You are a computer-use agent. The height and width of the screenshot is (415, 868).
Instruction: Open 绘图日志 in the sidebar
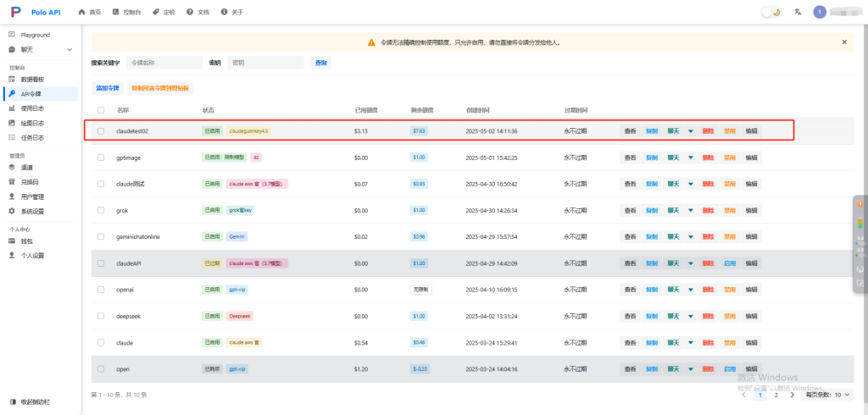tap(32, 123)
